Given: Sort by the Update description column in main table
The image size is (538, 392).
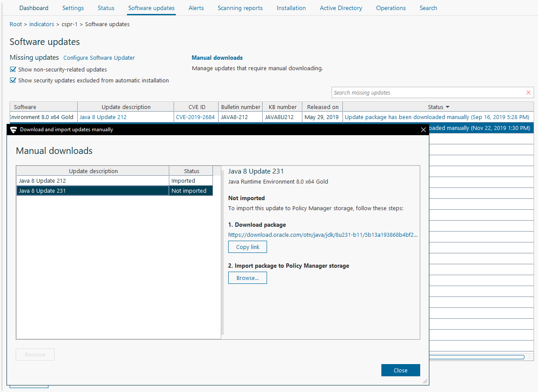Looking at the screenshot, I should (x=126, y=107).
